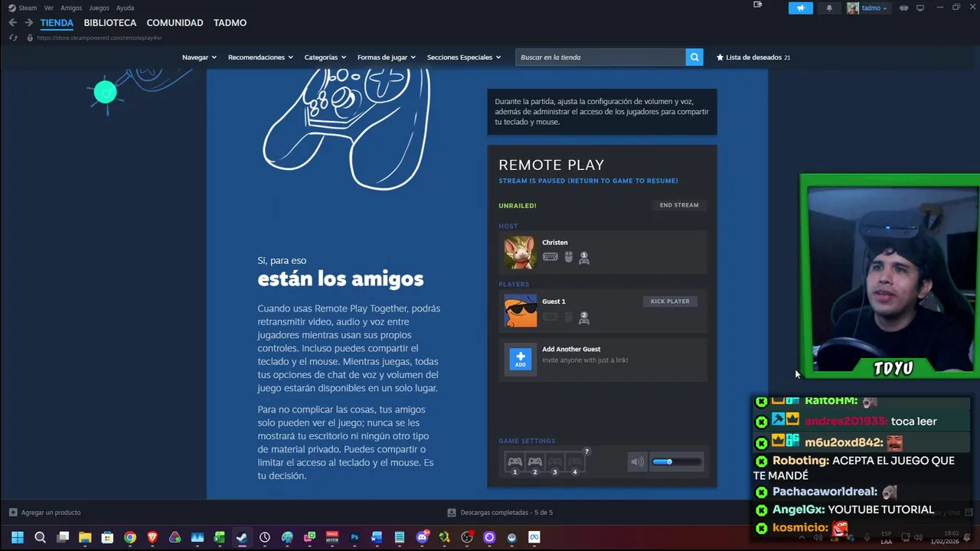This screenshot has height=551, width=980.
Task: Open the Steam menu
Action: tap(23, 8)
